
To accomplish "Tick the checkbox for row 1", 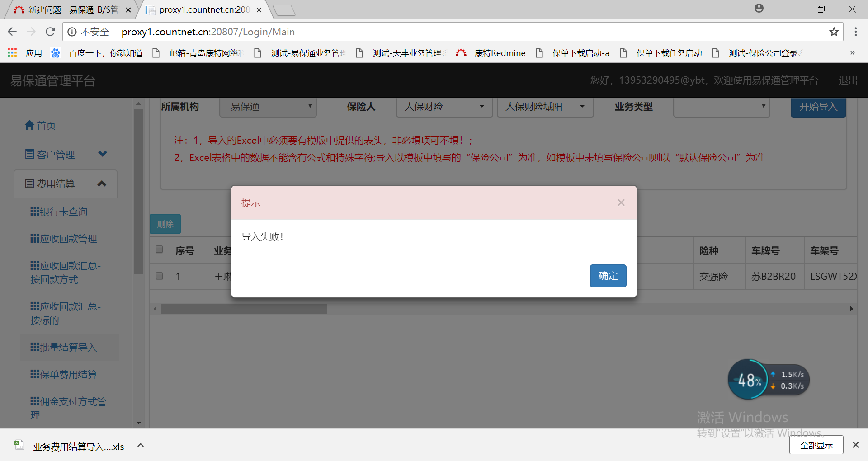I will click(159, 276).
